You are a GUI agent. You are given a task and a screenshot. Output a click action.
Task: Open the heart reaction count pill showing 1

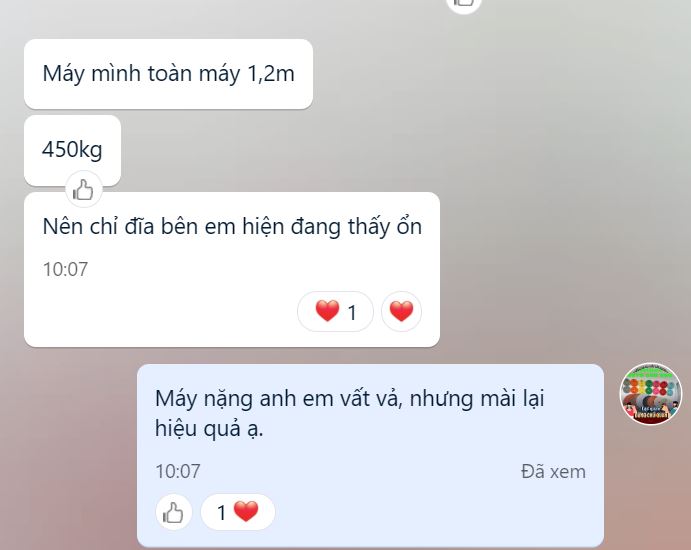tap(335, 312)
